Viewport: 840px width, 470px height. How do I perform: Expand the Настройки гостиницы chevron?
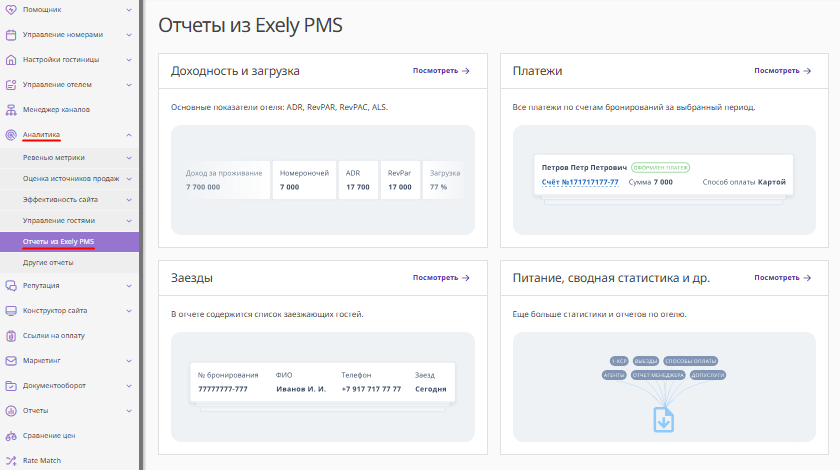point(129,59)
